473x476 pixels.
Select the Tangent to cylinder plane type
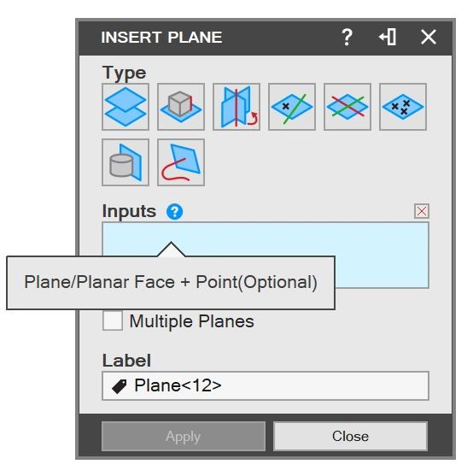pyautogui.click(x=126, y=162)
